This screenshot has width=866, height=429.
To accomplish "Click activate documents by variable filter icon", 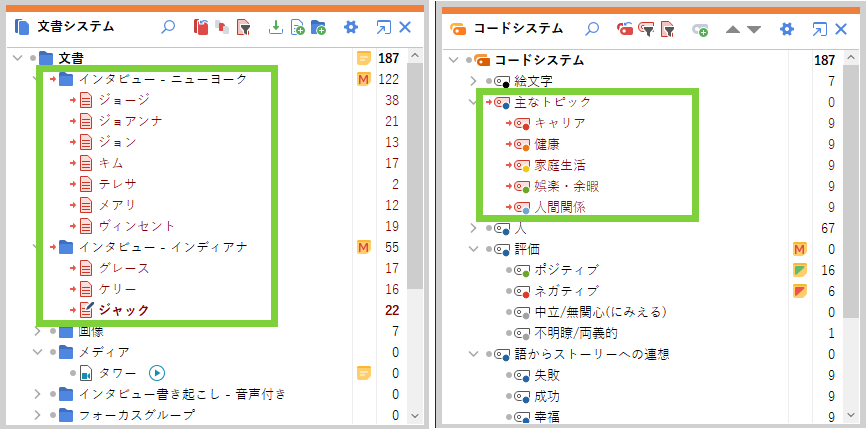I will tap(244, 27).
